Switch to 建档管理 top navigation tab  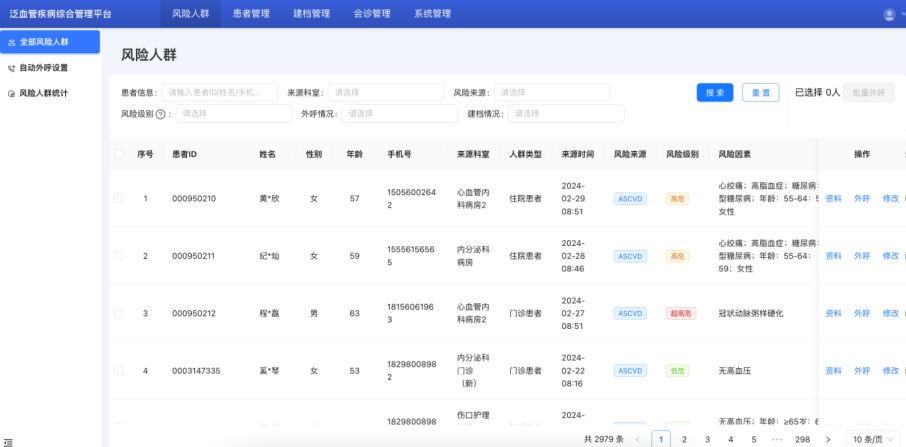pyautogui.click(x=311, y=14)
